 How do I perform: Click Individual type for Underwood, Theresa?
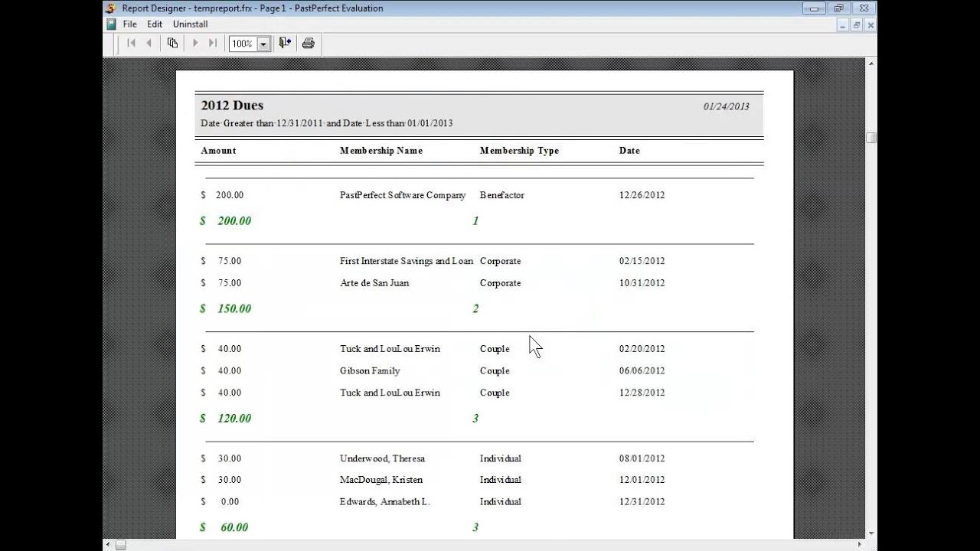pyautogui.click(x=501, y=458)
